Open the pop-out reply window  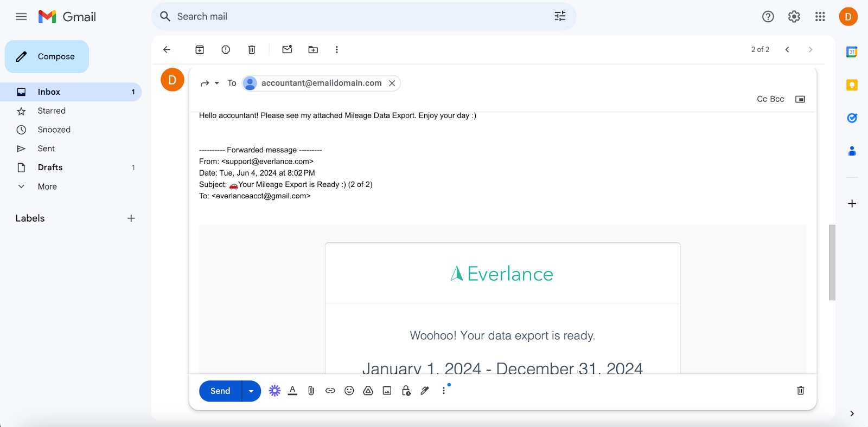pyautogui.click(x=800, y=99)
